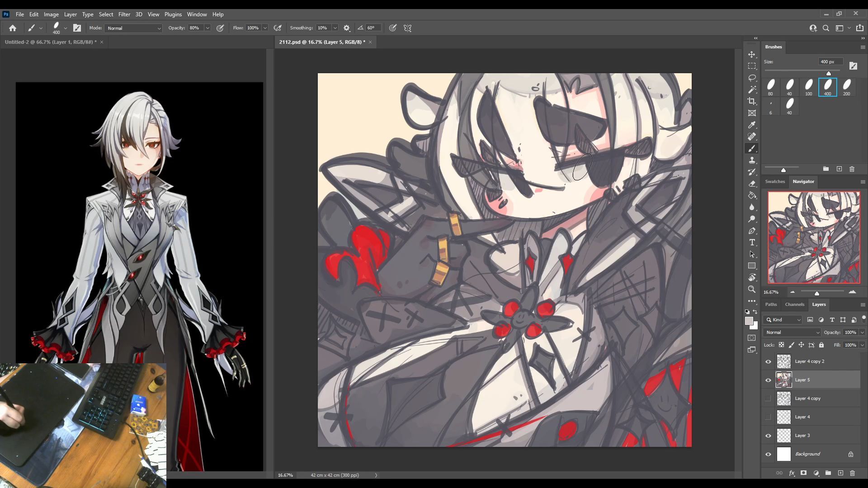Select the Move tool
This screenshot has height=488, width=868.
tap(752, 54)
